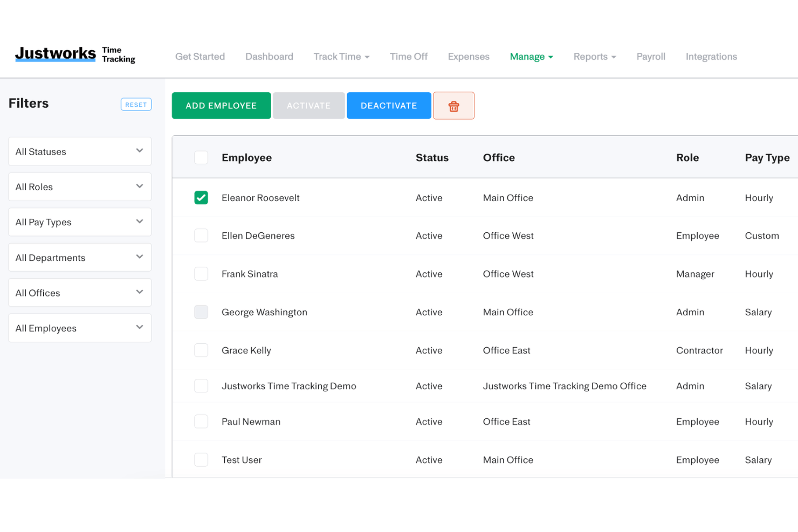Go to Payroll
798x532 pixels.
[651, 57]
